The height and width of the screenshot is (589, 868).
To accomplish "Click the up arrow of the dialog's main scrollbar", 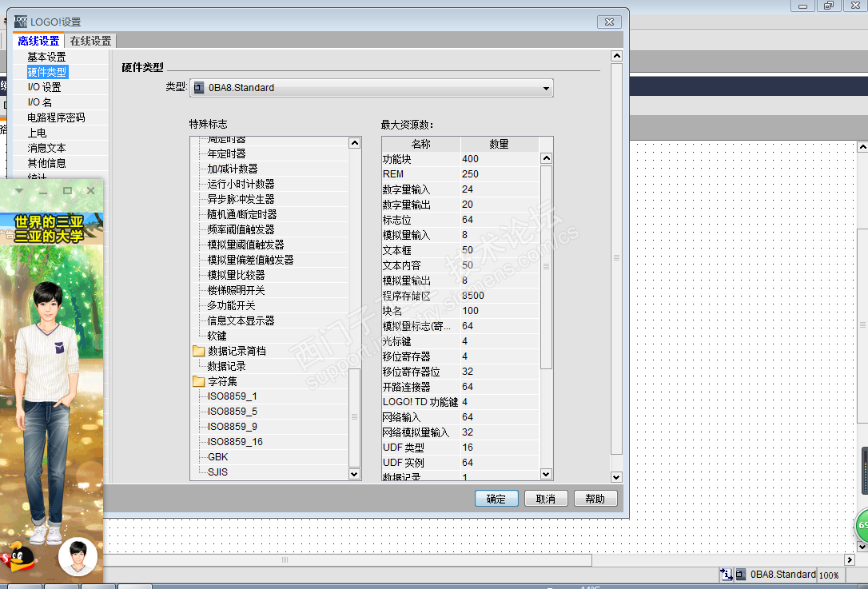I will [617, 56].
